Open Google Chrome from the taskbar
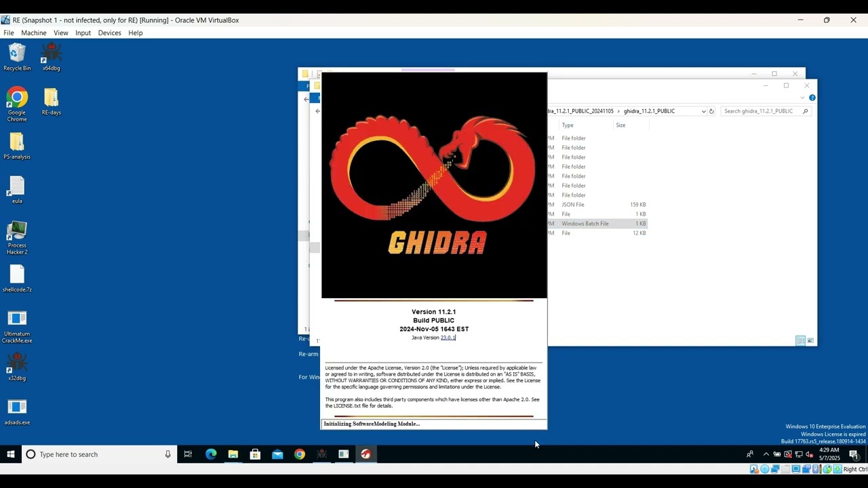 point(300,454)
